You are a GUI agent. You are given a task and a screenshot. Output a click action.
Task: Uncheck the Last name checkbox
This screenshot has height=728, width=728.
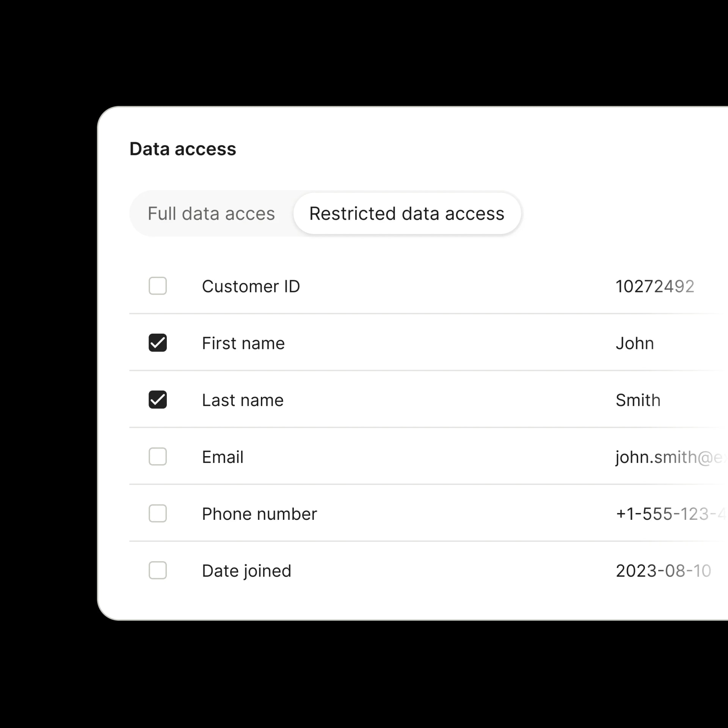[x=158, y=400]
